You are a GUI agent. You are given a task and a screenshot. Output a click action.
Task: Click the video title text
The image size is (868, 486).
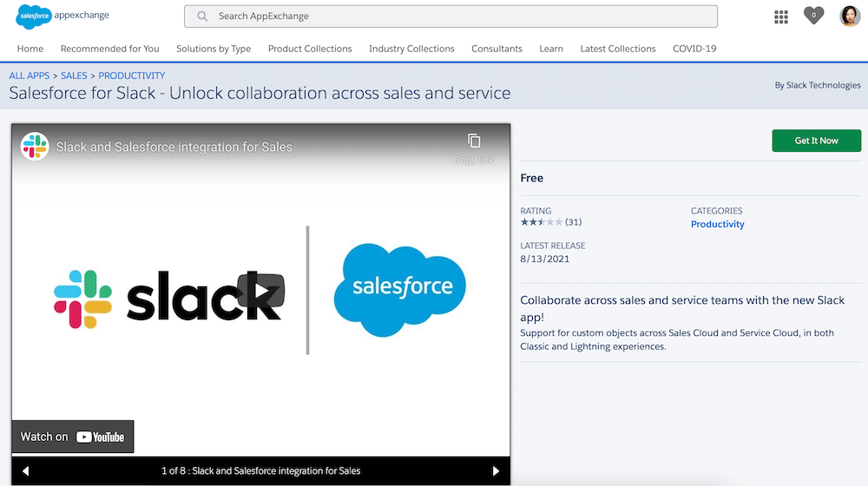coord(174,147)
